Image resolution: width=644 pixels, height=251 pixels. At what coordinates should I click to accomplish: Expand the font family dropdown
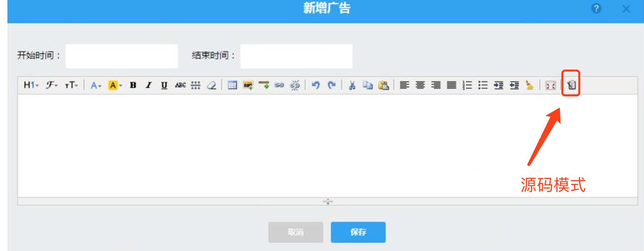52,85
